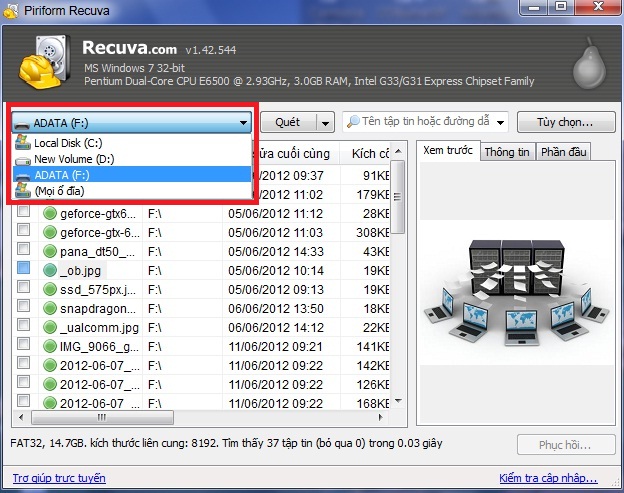Screen dimensions: 624x493
Task: Switch to the Phần đầu tab
Action: point(564,152)
